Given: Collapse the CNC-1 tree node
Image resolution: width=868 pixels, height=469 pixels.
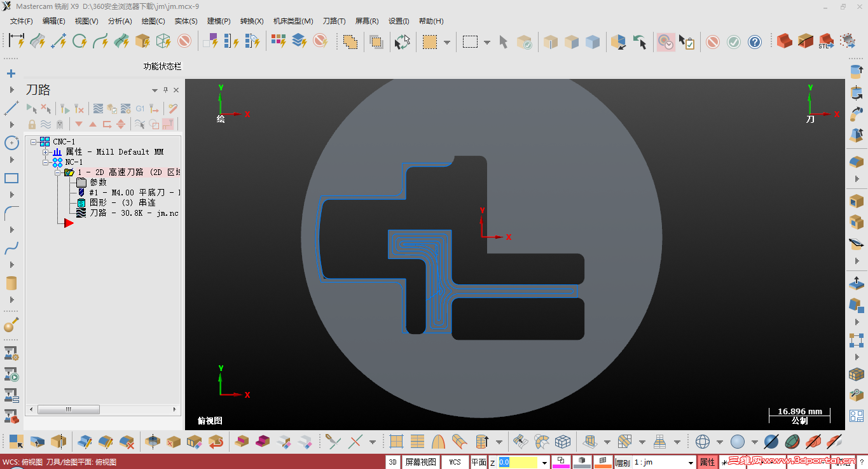Looking at the screenshot, I should (x=34, y=142).
